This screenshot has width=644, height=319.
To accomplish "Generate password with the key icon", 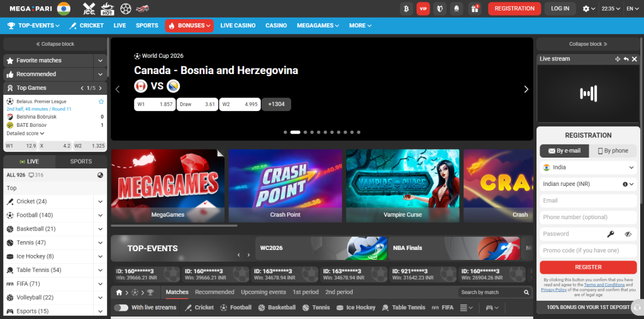I will click(x=611, y=234).
